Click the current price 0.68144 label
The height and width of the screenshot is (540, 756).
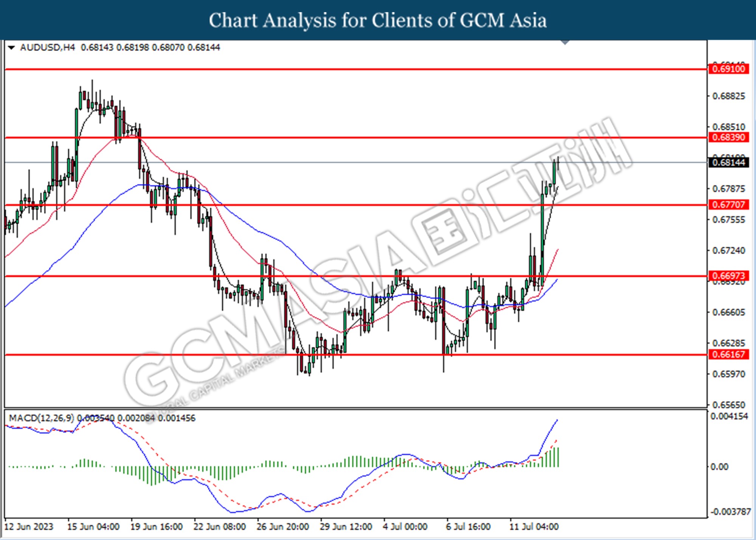[728, 163]
